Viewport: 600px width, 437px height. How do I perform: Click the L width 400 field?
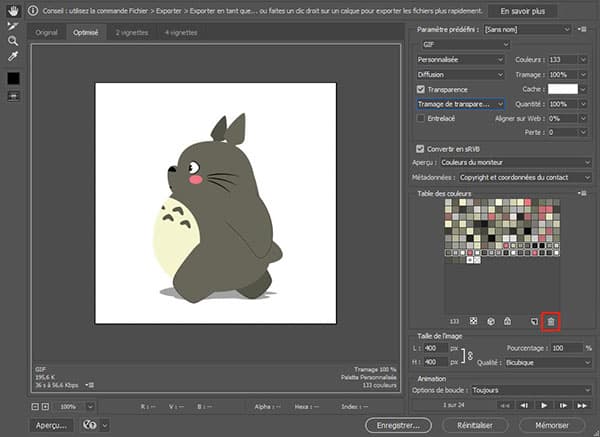coord(435,348)
